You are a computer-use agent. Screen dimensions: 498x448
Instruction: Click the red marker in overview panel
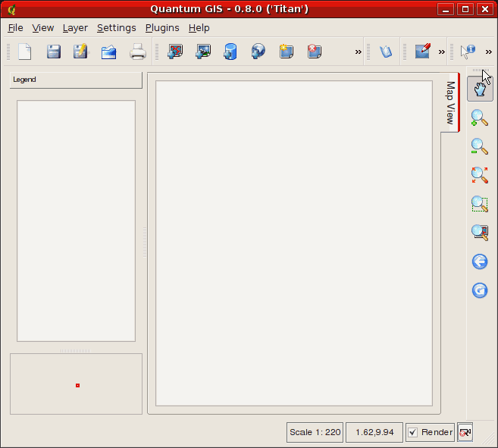[x=77, y=385]
